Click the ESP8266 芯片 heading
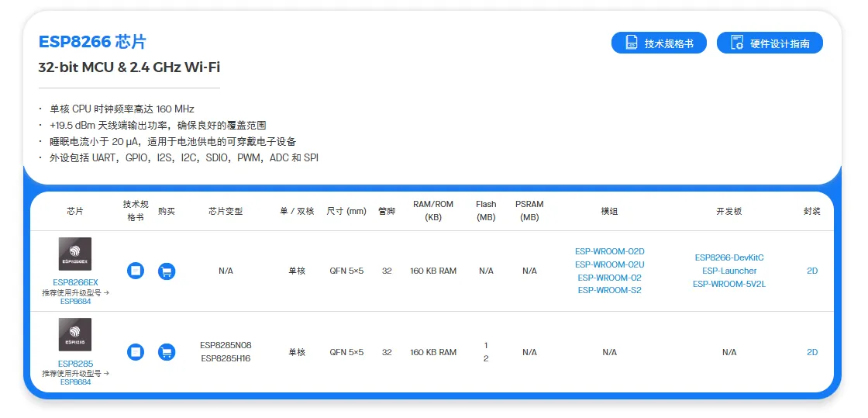The image size is (868, 418). point(92,42)
